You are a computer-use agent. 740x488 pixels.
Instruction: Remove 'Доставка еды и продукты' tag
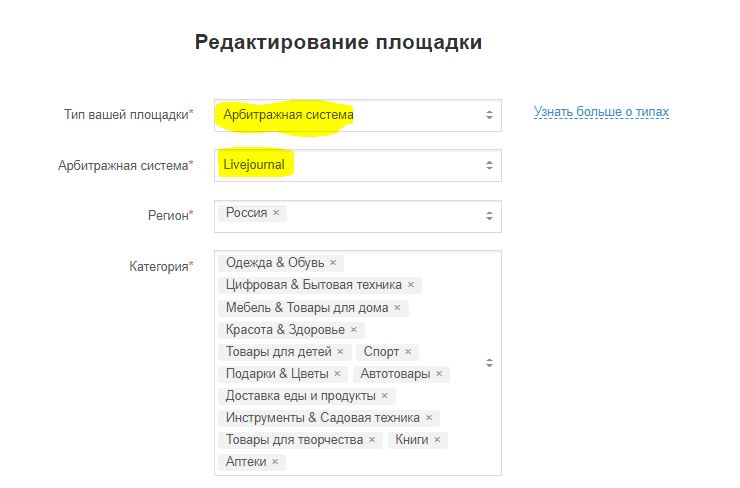pos(385,395)
